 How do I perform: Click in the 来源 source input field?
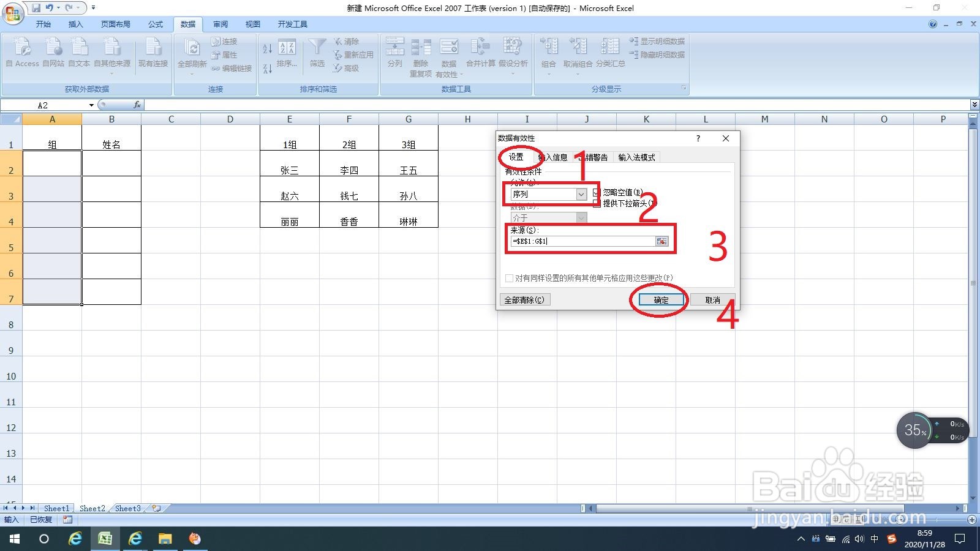coord(582,241)
